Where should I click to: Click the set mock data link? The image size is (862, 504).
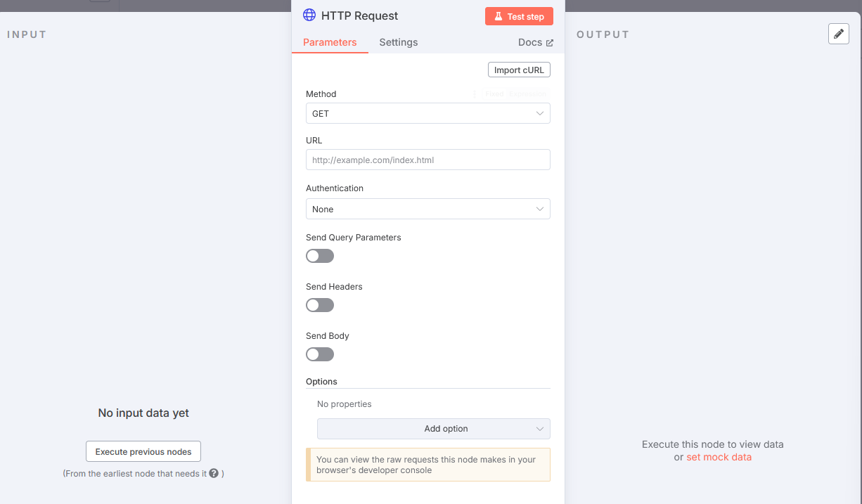(x=719, y=457)
